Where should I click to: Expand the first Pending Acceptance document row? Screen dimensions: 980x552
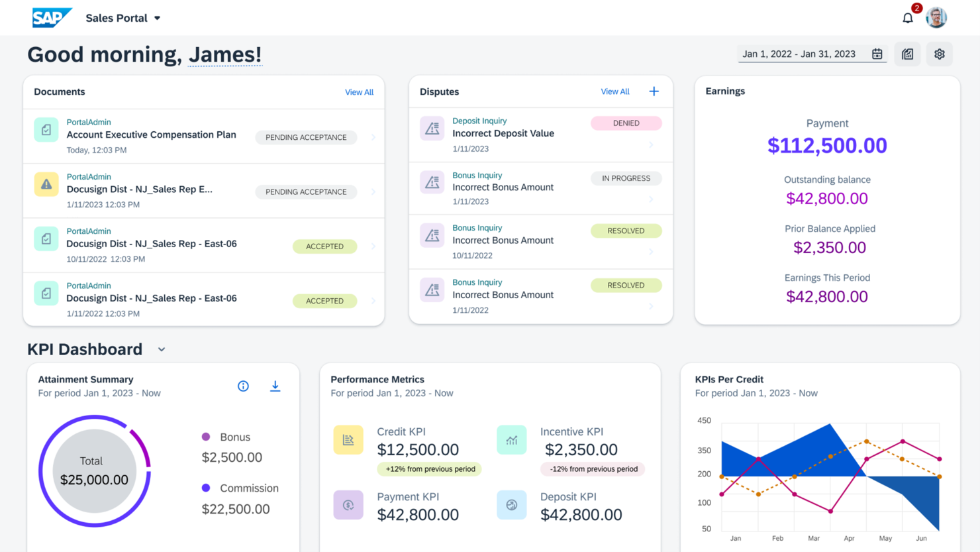[374, 137]
